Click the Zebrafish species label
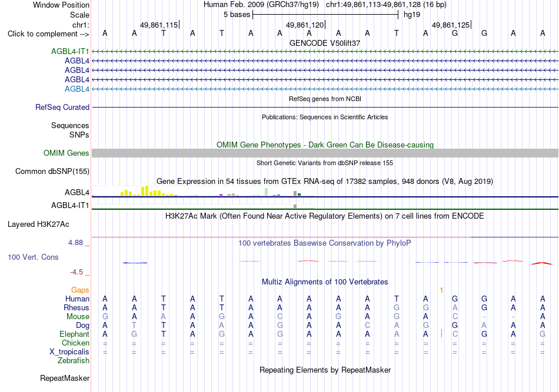The height and width of the screenshot is (392, 559). (74, 360)
